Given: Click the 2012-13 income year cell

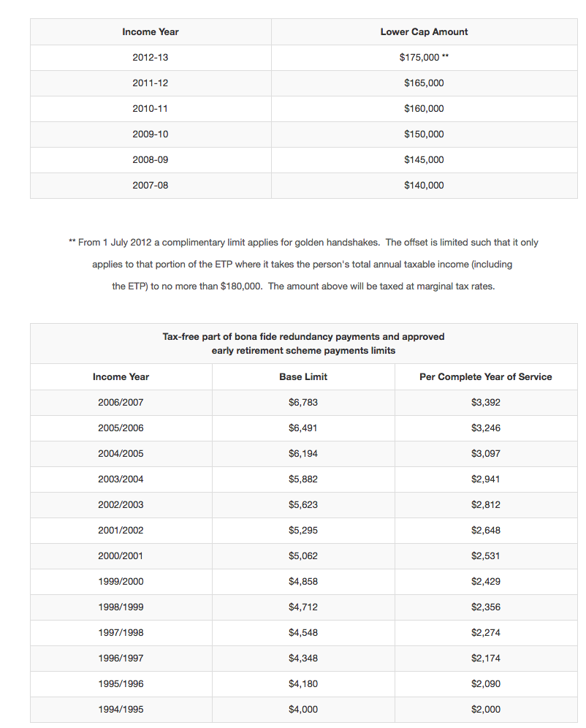Looking at the screenshot, I should 150,58.
